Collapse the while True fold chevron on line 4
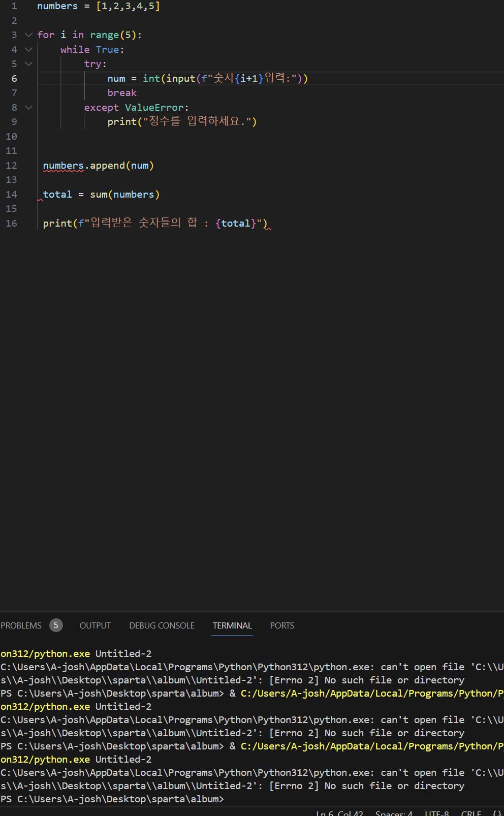 (x=28, y=50)
